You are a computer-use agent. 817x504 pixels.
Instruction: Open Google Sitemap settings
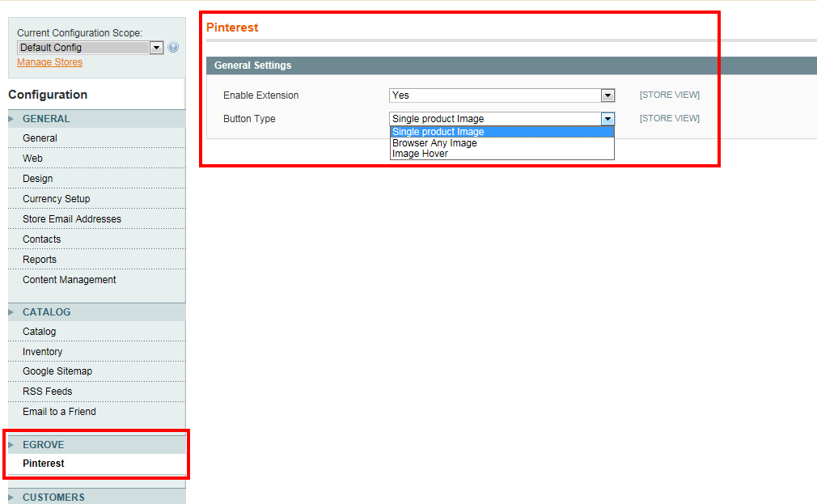point(97,371)
